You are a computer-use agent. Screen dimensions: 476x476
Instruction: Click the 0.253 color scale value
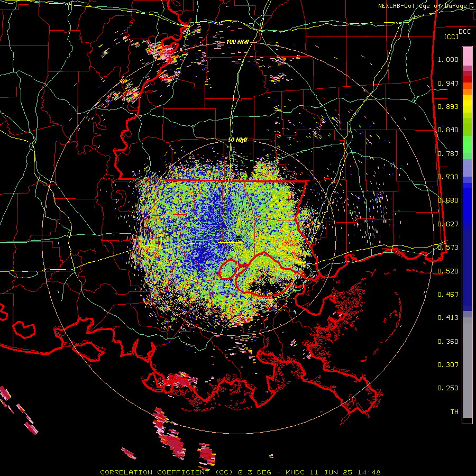448,388
